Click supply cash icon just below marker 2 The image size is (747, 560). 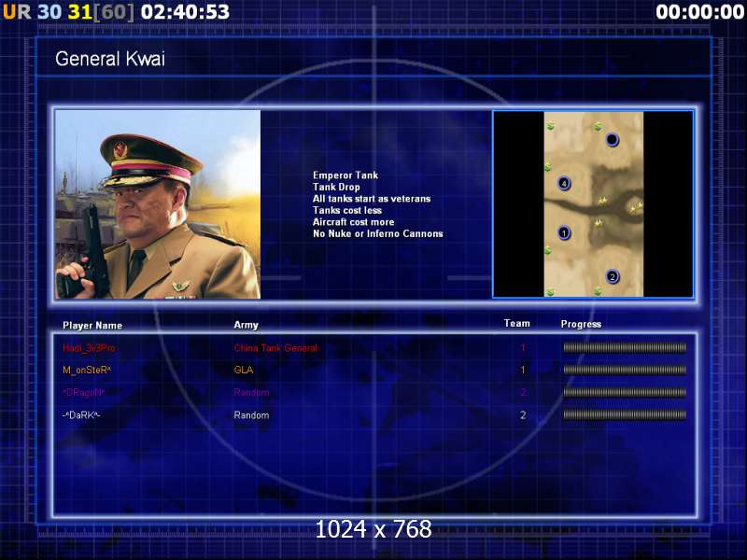click(x=598, y=291)
